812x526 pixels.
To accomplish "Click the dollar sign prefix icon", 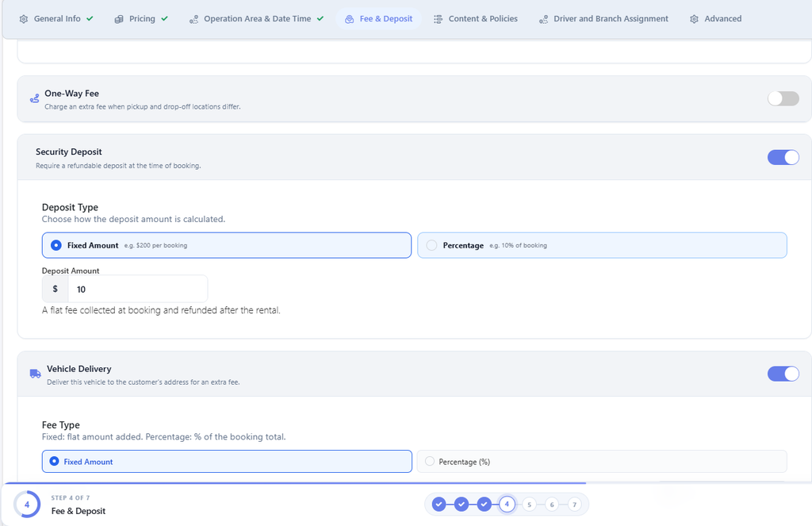I will click(55, 289).
